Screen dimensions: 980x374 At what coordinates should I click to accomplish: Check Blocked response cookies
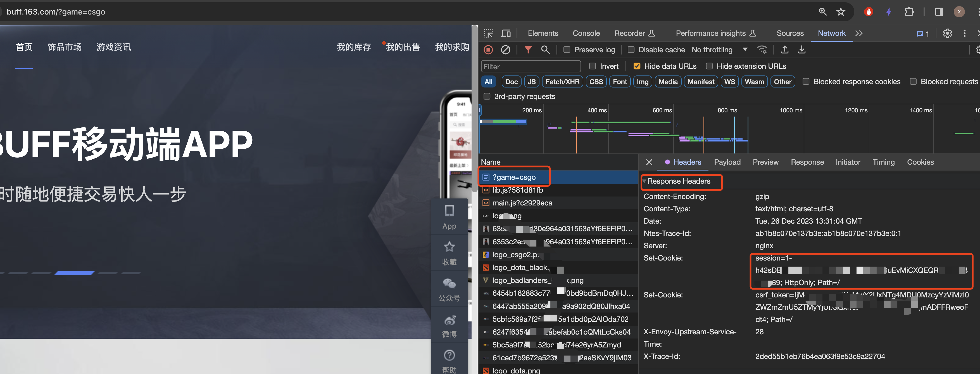806,81
